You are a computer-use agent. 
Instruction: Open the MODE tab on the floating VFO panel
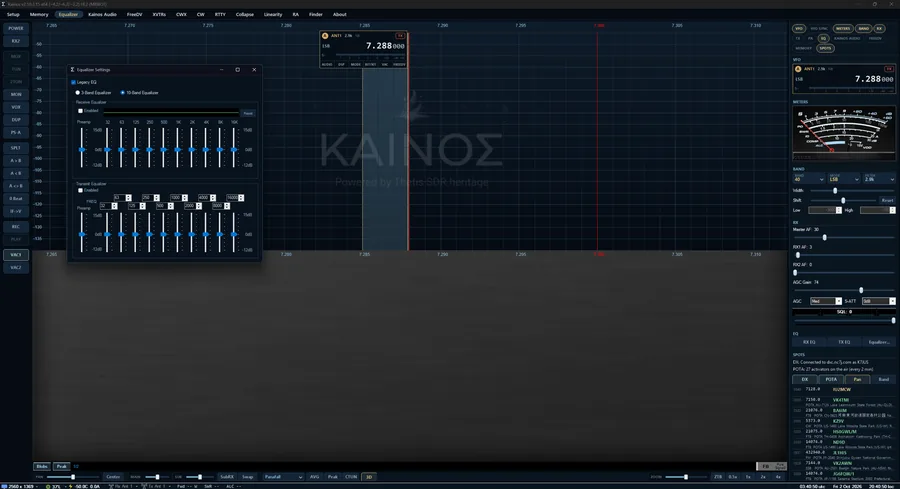coord(356,64)
